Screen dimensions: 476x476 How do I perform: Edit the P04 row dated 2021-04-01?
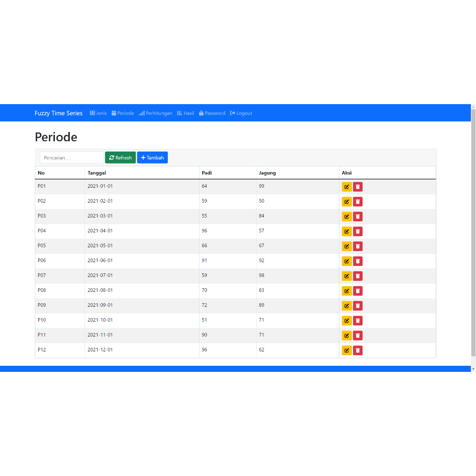(x=346, y=231)
